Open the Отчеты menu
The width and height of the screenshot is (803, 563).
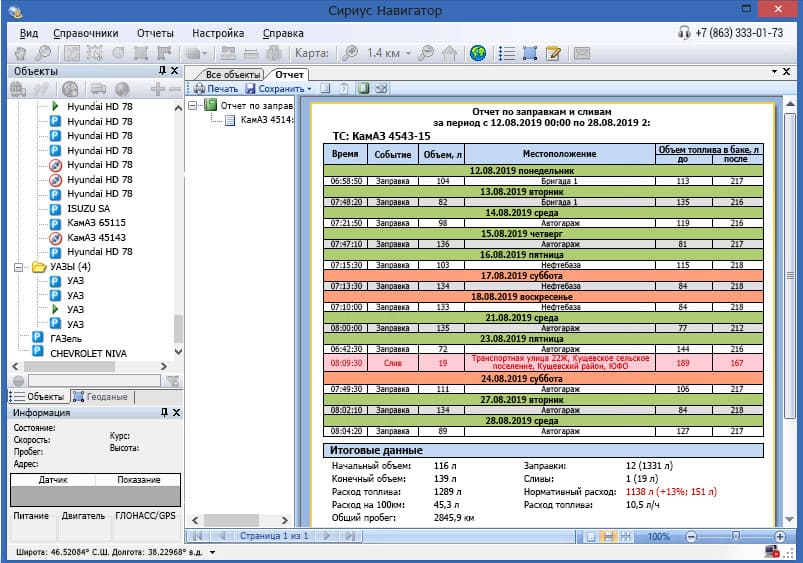(154, 33)
